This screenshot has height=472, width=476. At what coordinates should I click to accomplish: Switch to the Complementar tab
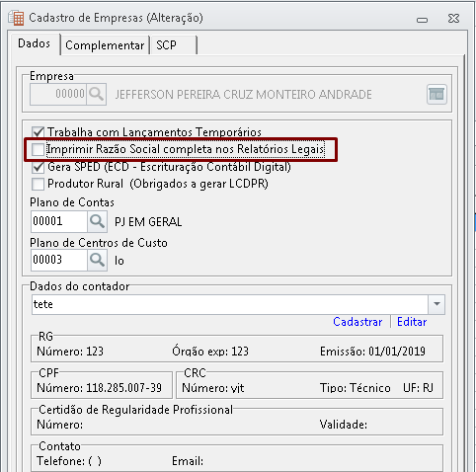[105, 45]
